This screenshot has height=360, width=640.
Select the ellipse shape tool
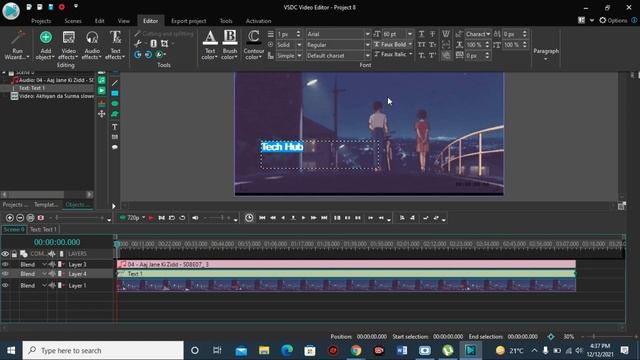[x=115, y=104]
